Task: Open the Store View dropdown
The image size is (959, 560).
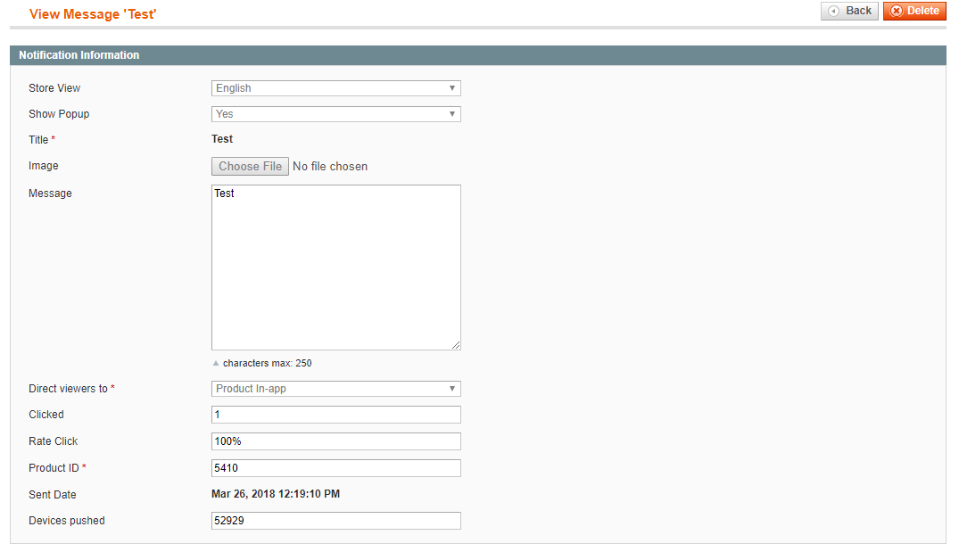Action: tap(335, 88)
